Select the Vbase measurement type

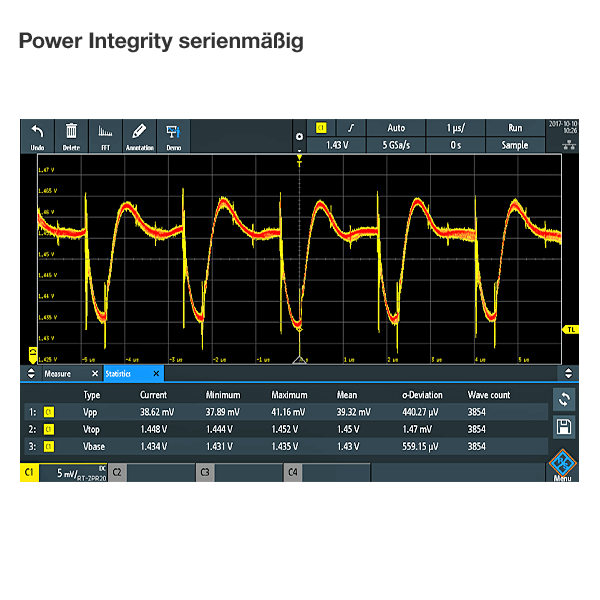(94, 447)
